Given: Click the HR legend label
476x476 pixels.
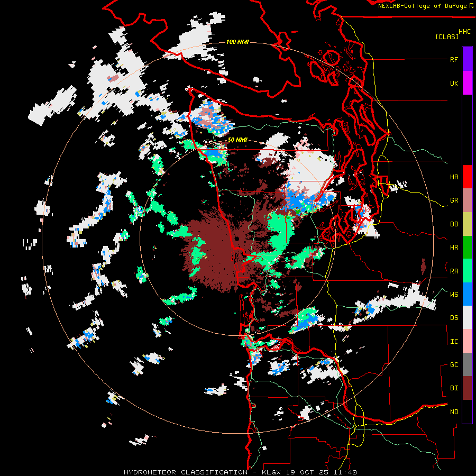Looking at the screenshot, I should pyautogui.click(x=454, y=248).
